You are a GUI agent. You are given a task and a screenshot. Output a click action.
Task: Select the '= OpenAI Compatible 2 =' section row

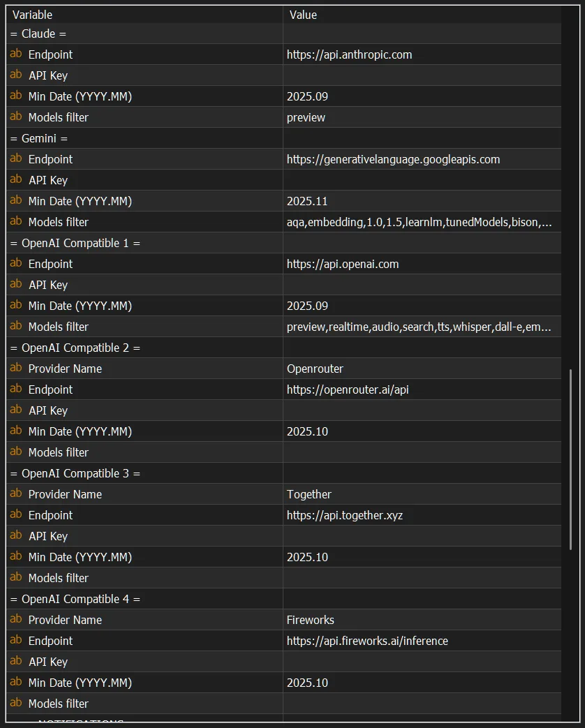[x=283, y=348]
